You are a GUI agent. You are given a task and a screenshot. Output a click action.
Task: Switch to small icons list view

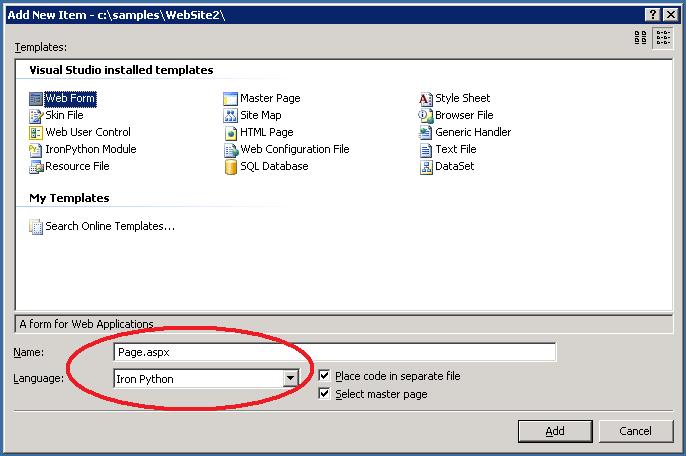click(x=663, y=38)
